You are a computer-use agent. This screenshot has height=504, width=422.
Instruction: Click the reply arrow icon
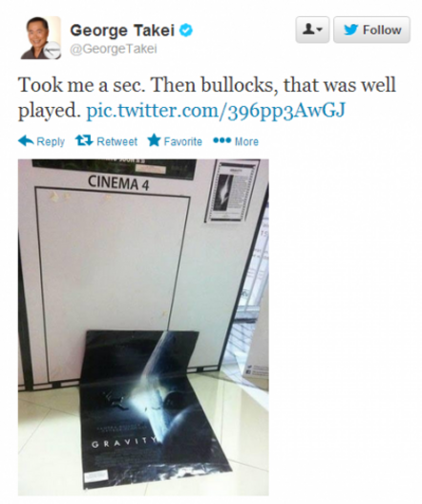tap(26, 140)
